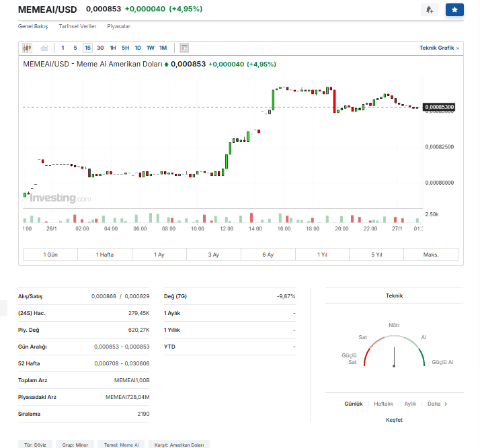This screenshot has width=480, height=448.
Task: Select the Haftalık technical period
Action: point(383,404)
